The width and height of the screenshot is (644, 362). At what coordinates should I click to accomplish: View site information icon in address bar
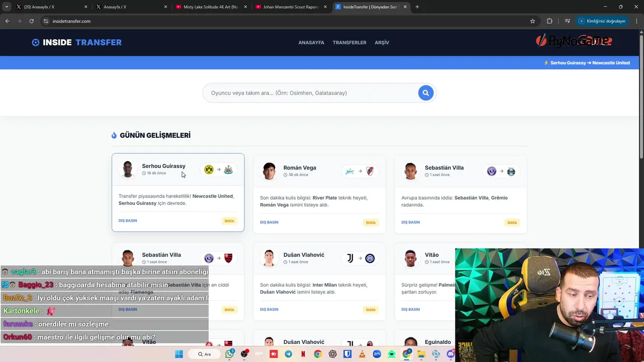point(46,21)
